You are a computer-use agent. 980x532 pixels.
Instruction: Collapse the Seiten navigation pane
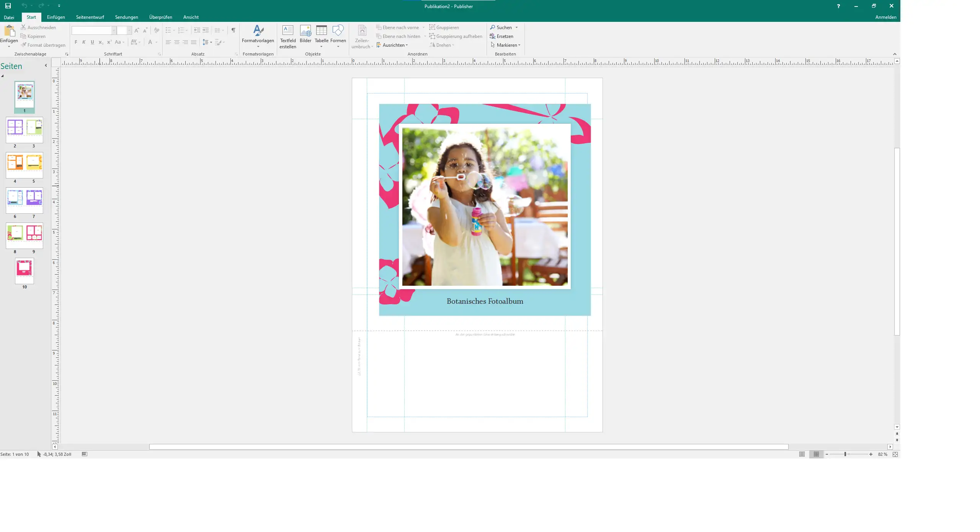(x=46, y=65)
